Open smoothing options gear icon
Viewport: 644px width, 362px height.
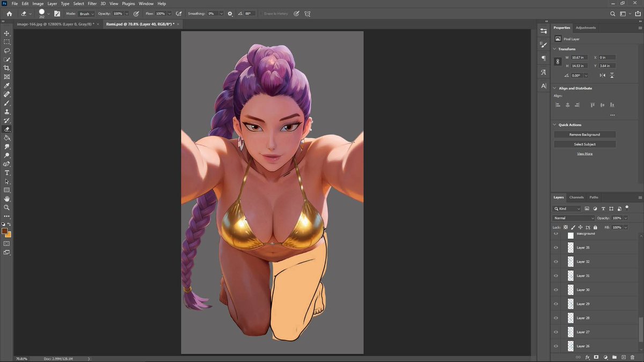tap(230, 13)
